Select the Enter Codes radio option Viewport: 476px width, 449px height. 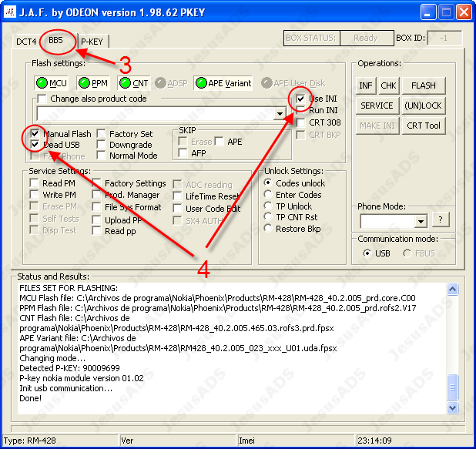[268, 194]
